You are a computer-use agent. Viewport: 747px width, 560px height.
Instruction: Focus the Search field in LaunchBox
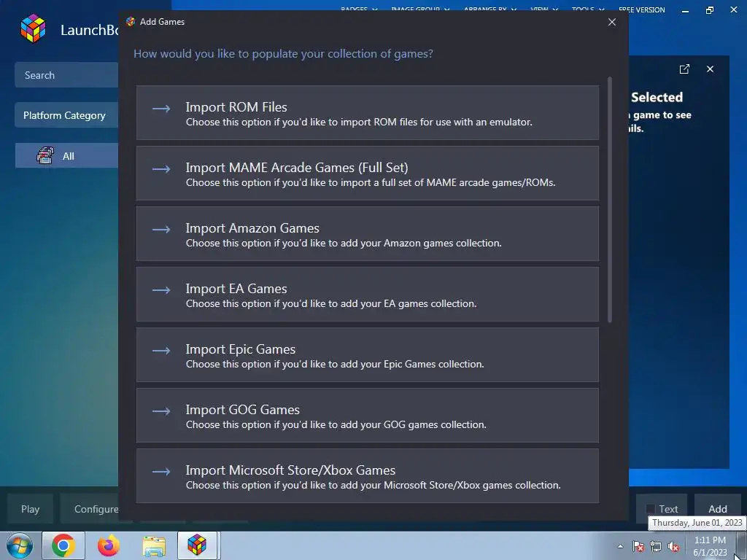(66, 75)
